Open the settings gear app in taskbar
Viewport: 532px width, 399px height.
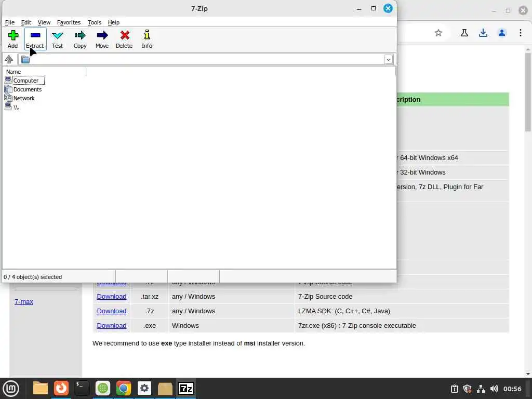point(144,389)
